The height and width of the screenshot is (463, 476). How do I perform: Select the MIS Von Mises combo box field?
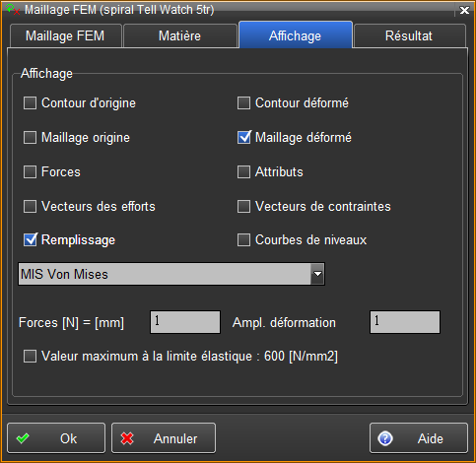tap(171, 274)
